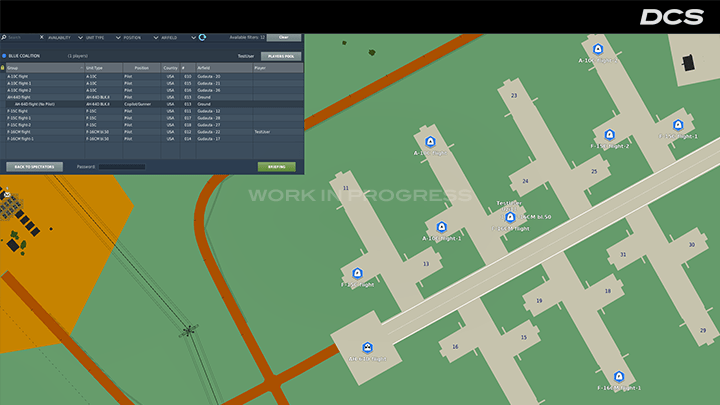Click the refresh filters icon
The image size is (720, 405).
tap(202, 37)
